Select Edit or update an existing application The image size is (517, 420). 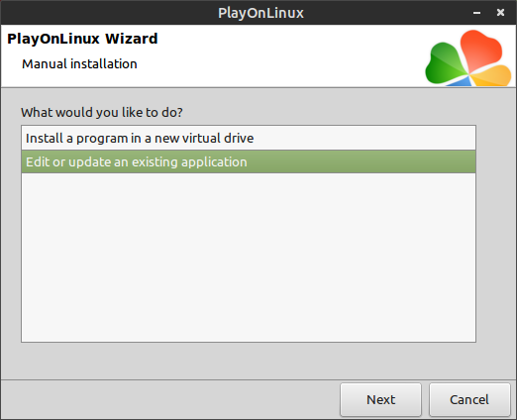249,161
